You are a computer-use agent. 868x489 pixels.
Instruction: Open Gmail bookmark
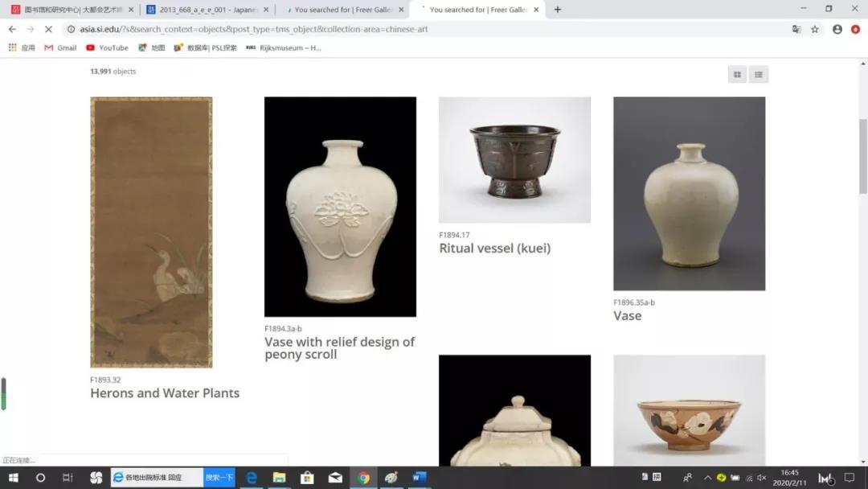point(60,47)
